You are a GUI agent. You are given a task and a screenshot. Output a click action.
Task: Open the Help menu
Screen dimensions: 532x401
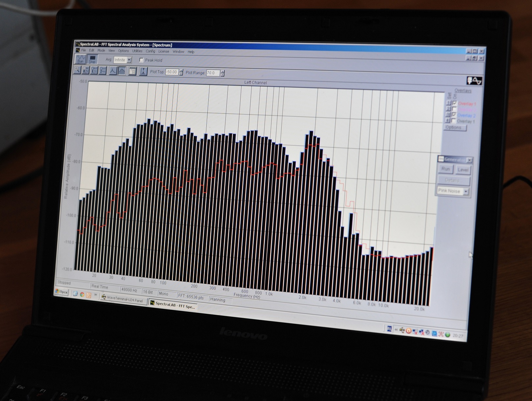click(191, 52)
